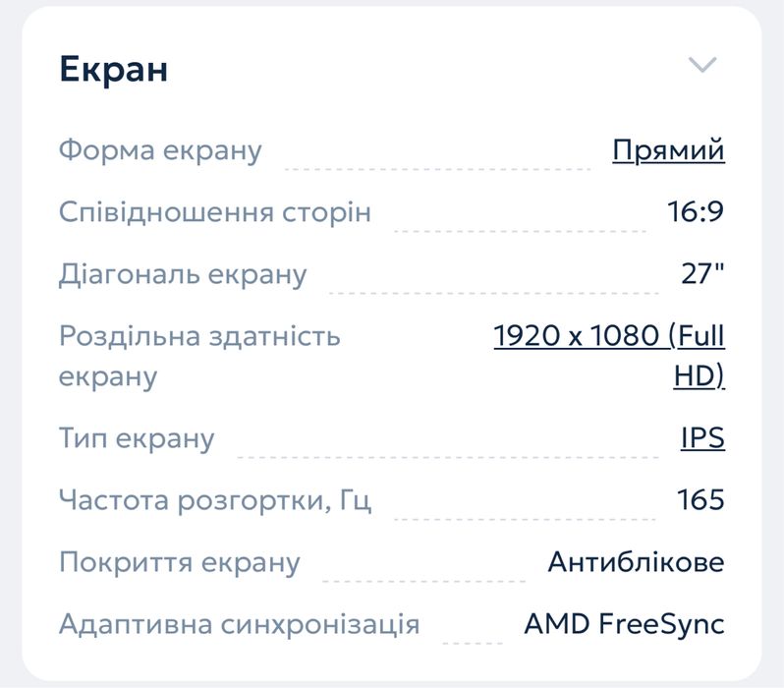Open the IPS screen type link
The height and width of the screenshot is (688, 784).
(x=702, y=437)
